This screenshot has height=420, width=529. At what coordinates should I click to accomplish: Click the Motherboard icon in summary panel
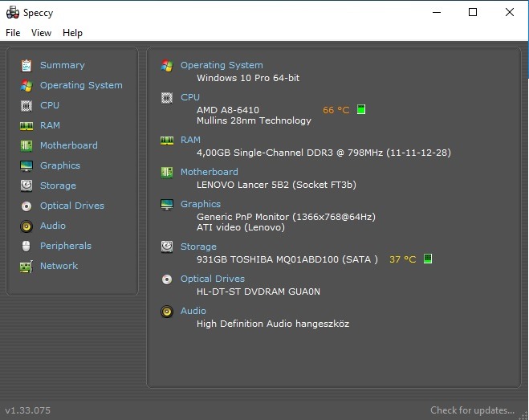pyautogui.click(x=167, y=173)
